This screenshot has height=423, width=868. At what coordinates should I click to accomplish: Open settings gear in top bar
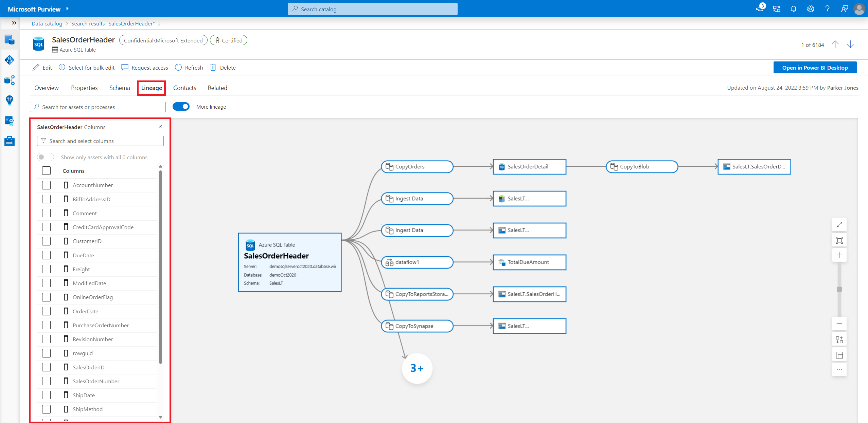[810, 9]
